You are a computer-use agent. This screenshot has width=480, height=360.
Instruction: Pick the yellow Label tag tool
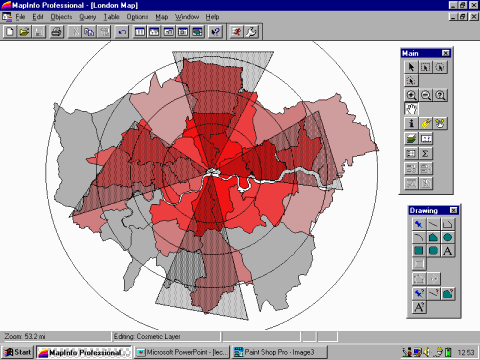[x=426, y=123]
